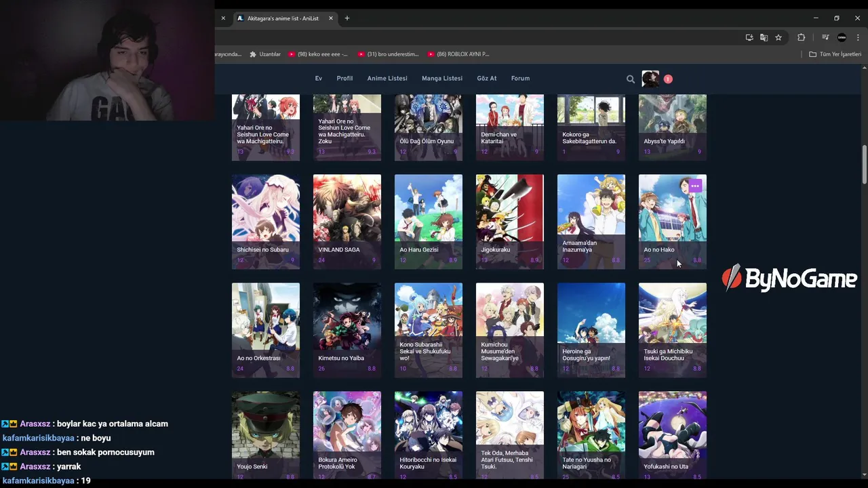Click the page vertical scrollbar thumb
The width and height of the screenshot is (868, 488).
[864, 164]
